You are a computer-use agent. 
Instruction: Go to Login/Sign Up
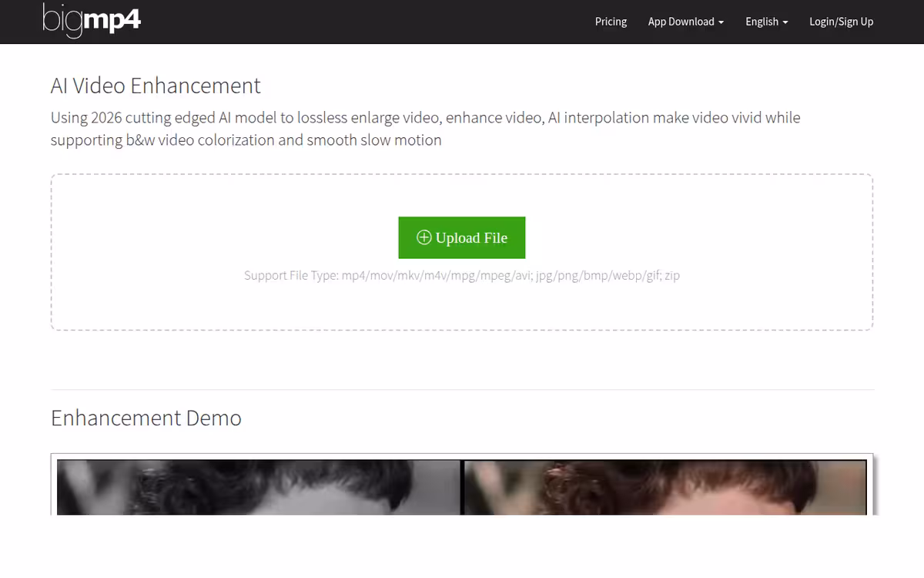click(x=842, y=22)
